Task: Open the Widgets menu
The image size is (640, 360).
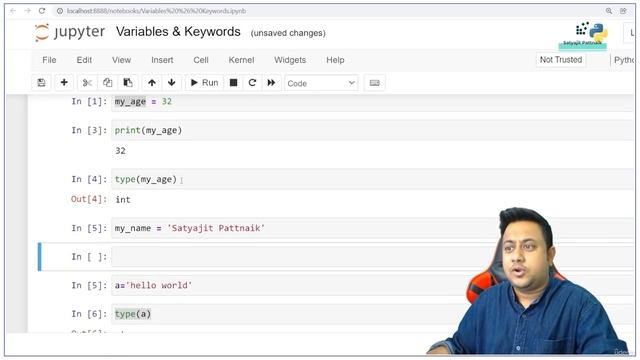Action: 290,60
